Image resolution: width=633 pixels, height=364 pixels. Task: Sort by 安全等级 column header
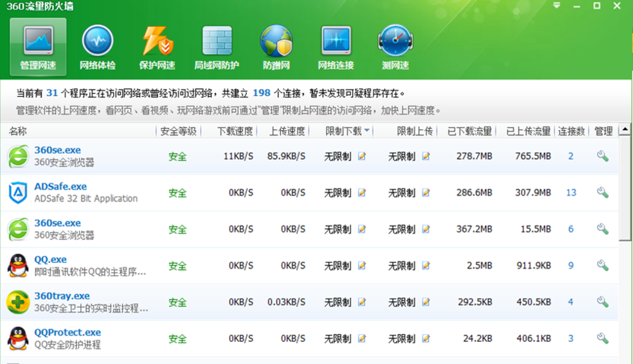(x=178, y=131)
